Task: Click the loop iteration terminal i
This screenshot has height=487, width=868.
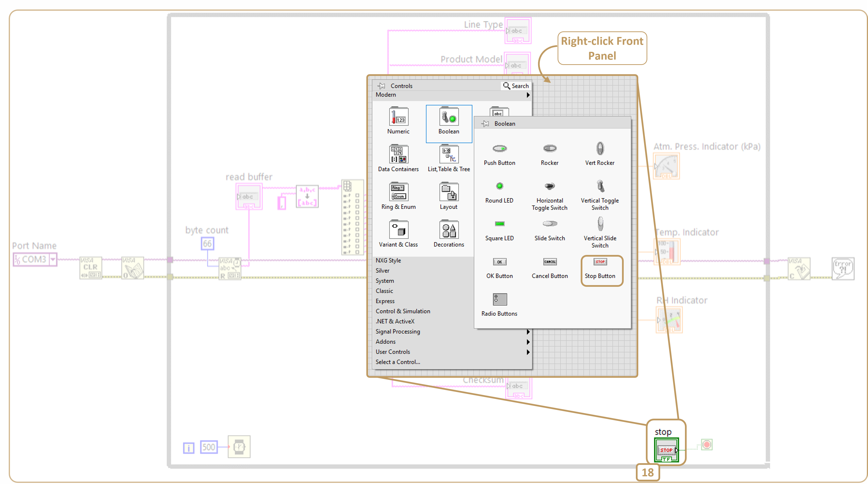Action: pos(189,448)
